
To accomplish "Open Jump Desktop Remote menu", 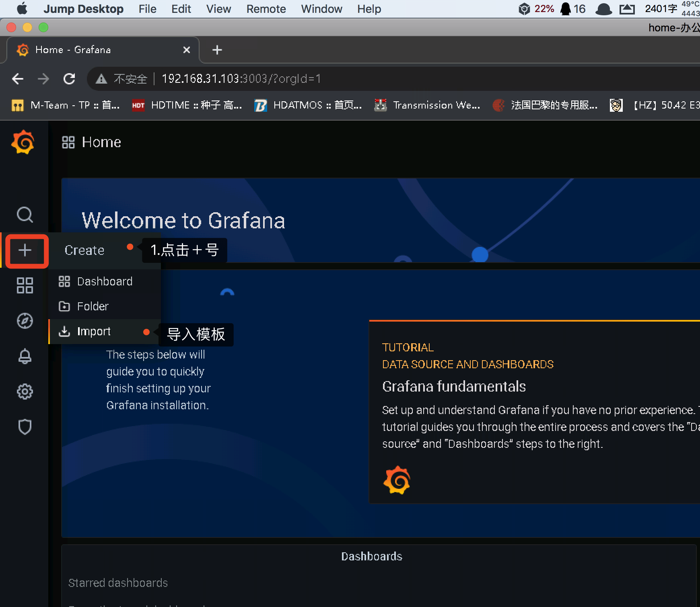I will click(266, 9).
